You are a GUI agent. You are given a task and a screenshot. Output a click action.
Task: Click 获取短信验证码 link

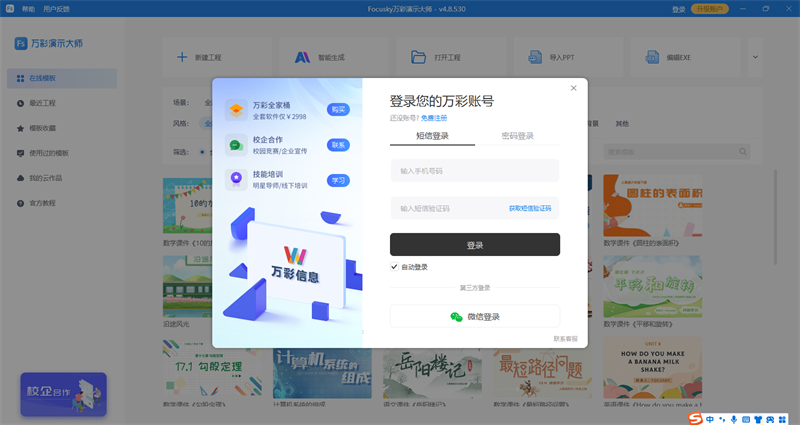(x=530, y=208)
